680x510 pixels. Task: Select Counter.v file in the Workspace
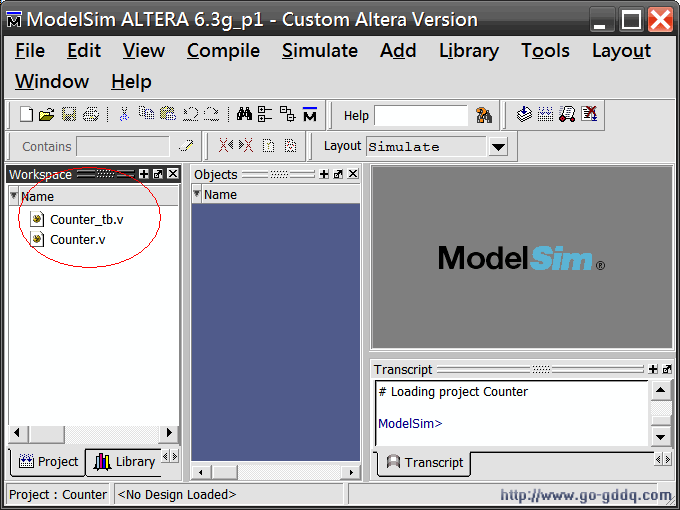pyautogui.click(x=77, y=239)
